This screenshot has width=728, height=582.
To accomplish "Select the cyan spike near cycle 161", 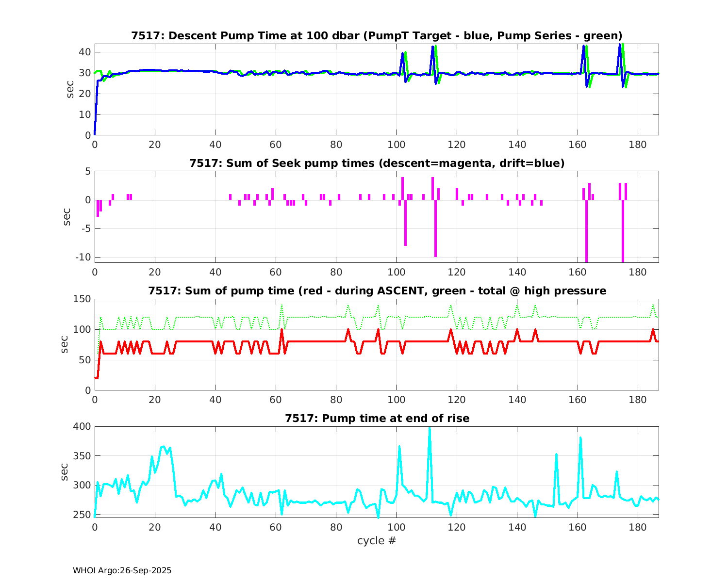I will tap(580, 439).
